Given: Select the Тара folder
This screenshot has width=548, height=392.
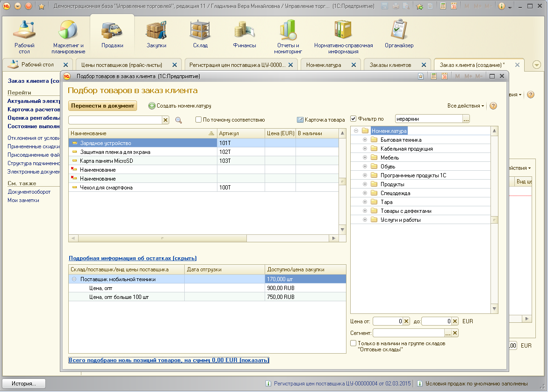Looking at the screenshot, I should click(387, 202).
